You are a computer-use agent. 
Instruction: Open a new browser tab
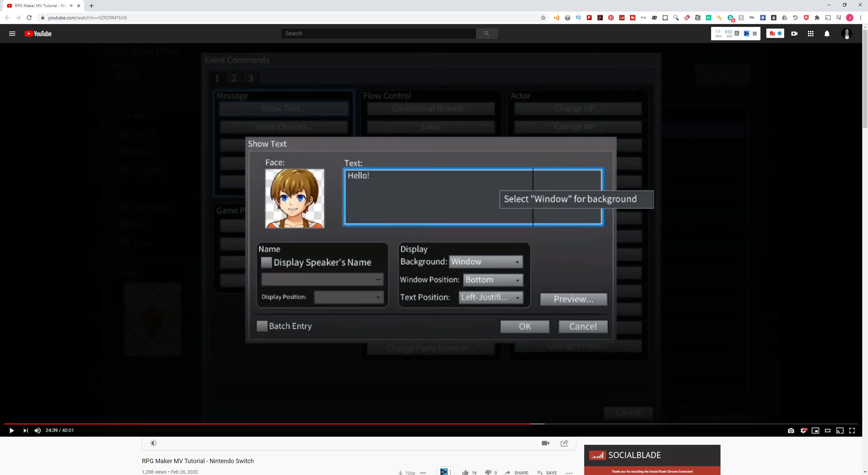point(92,6)
